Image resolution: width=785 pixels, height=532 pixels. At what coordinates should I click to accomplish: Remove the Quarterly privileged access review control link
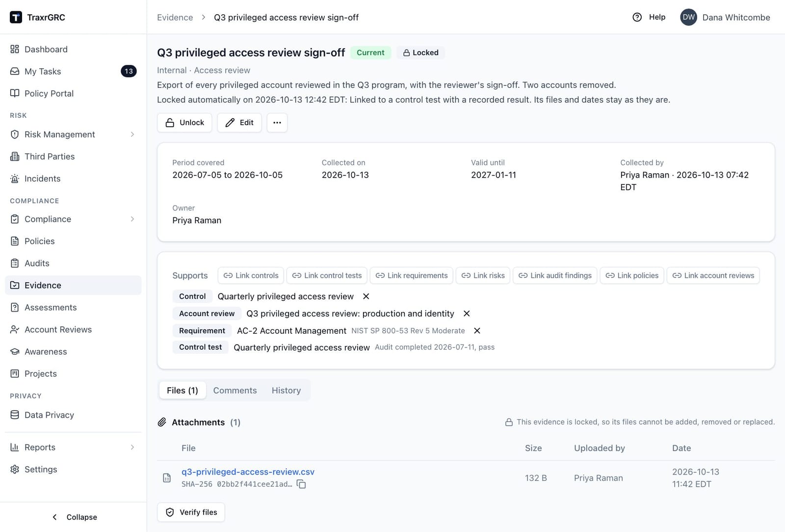(366, 296)
